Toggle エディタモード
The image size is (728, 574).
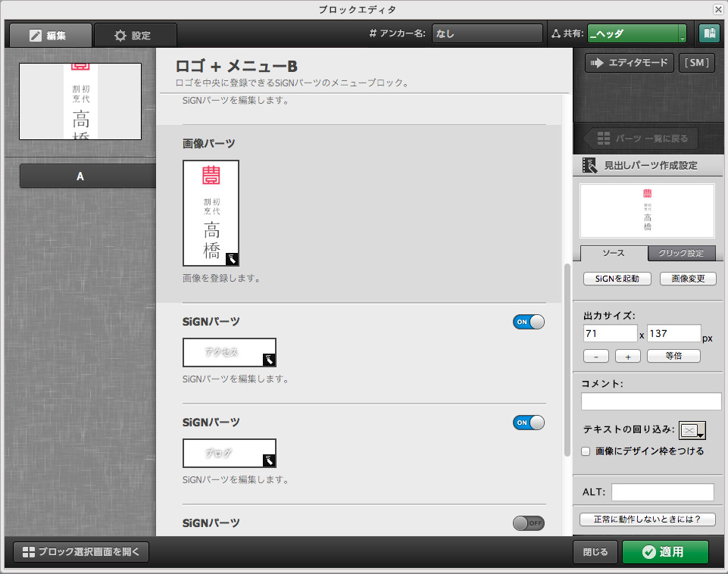click(629, 63)
